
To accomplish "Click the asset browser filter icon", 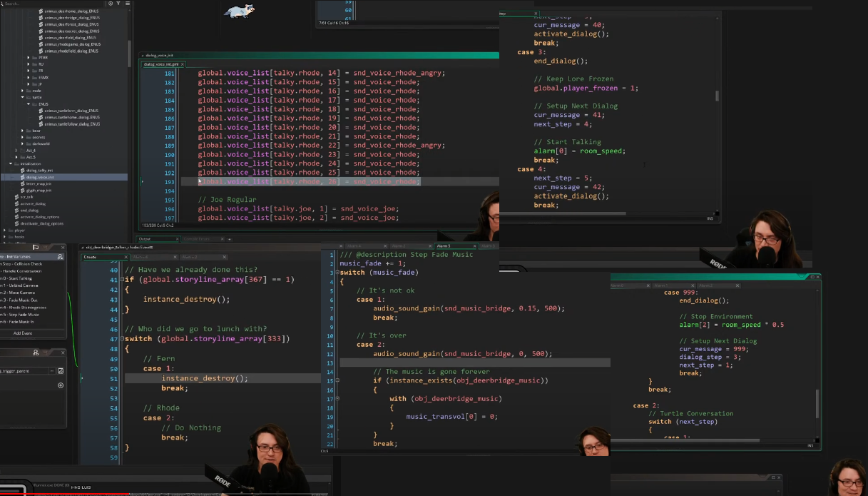I will [118, 4].
